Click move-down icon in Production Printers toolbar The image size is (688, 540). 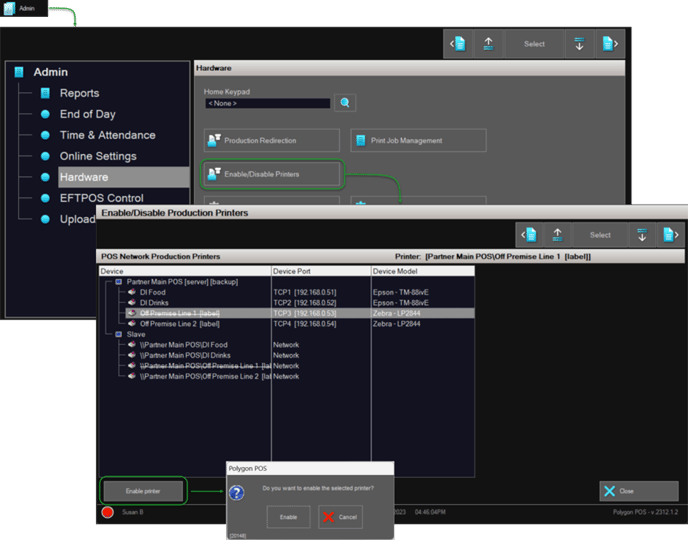point(642,235)
